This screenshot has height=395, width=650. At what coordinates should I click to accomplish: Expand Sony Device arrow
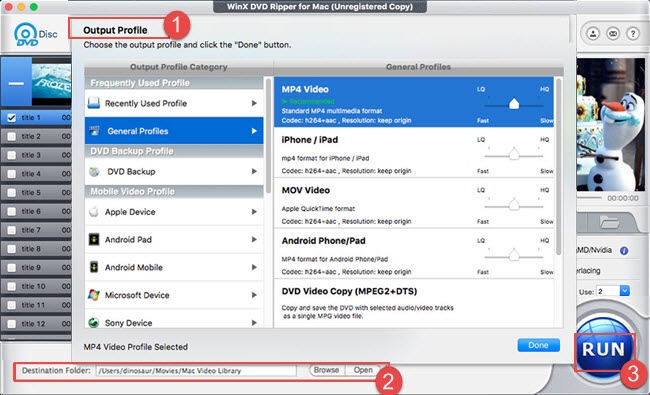click(254, 322)
